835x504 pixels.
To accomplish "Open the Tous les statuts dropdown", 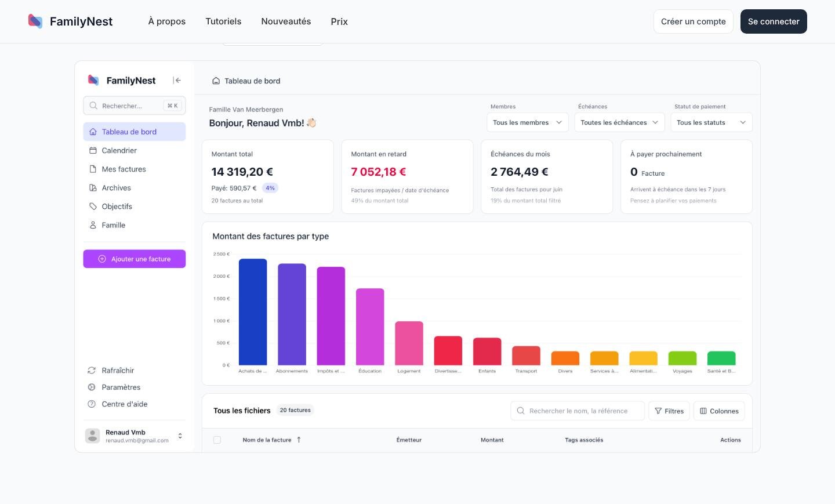I will [711, 122].
